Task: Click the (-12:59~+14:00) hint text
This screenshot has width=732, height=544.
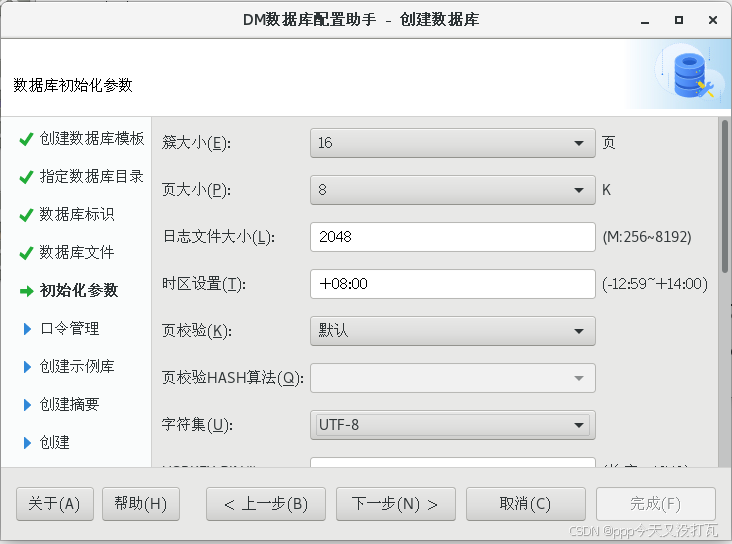Action: point(655,284)
